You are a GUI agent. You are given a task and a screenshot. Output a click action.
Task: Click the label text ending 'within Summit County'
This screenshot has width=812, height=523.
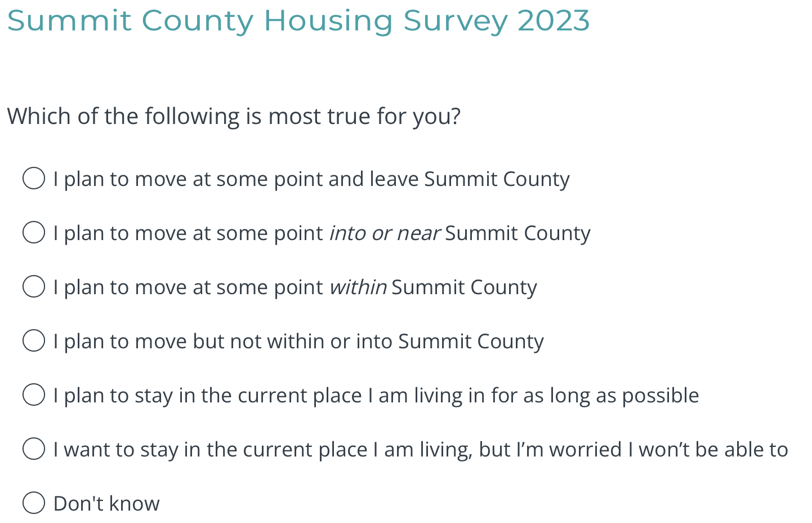coord(295,287)
